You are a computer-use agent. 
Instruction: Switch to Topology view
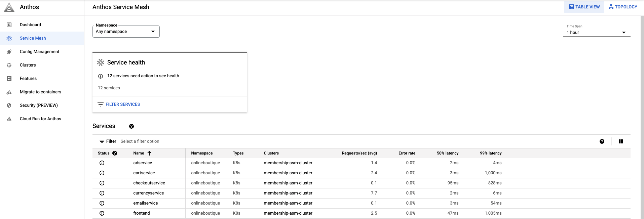[x=623, y=7]
